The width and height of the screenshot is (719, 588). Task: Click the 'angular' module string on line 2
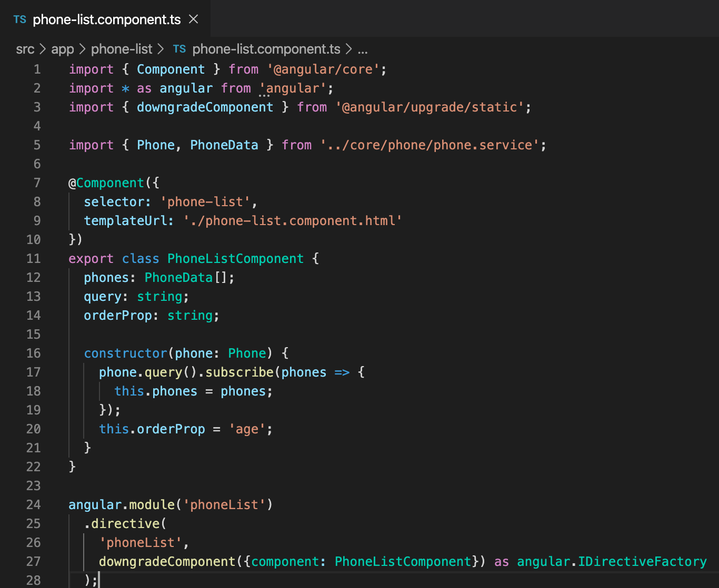pyautogui.click(x=293, y=88)
